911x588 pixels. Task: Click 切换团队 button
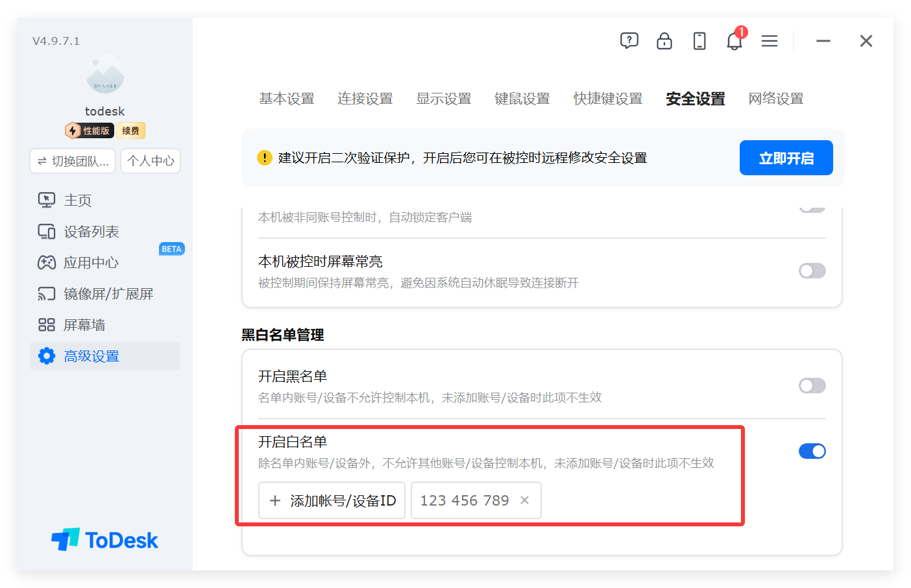[73, 161]
